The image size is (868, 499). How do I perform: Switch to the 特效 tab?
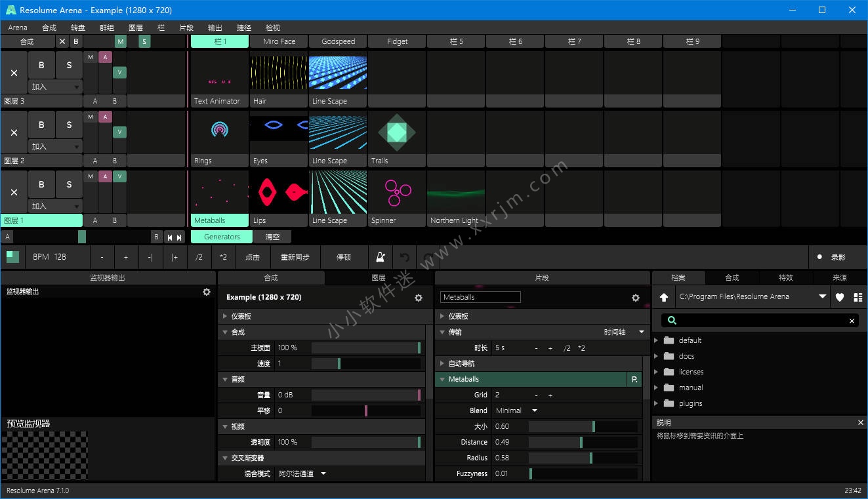785,277
